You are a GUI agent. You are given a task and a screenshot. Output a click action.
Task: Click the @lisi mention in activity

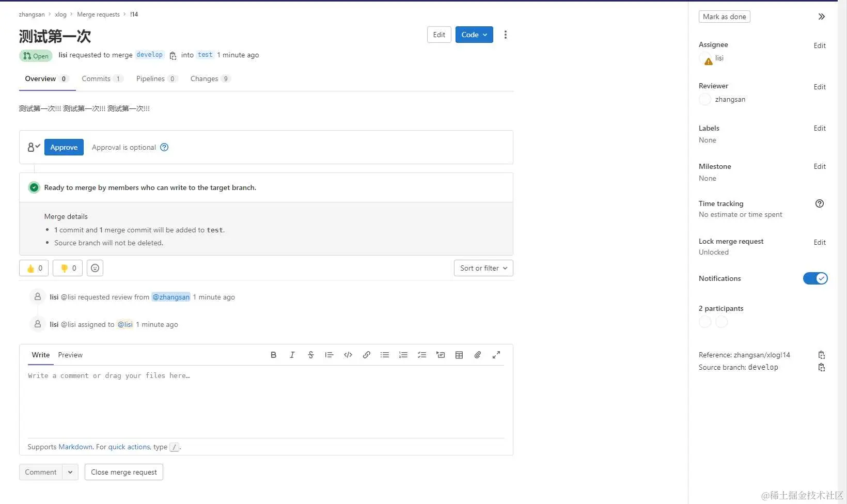coord(125,324)
